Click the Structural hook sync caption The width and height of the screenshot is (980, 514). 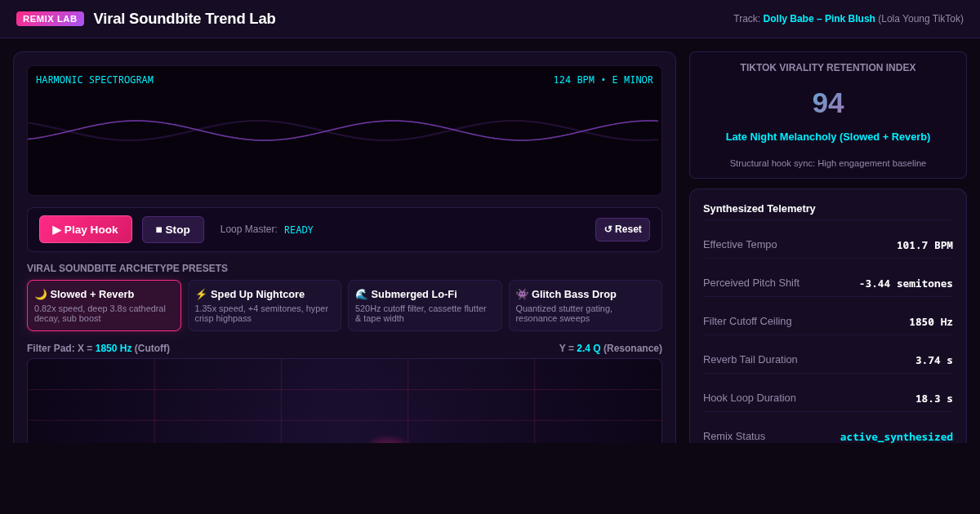click(828, 163)
